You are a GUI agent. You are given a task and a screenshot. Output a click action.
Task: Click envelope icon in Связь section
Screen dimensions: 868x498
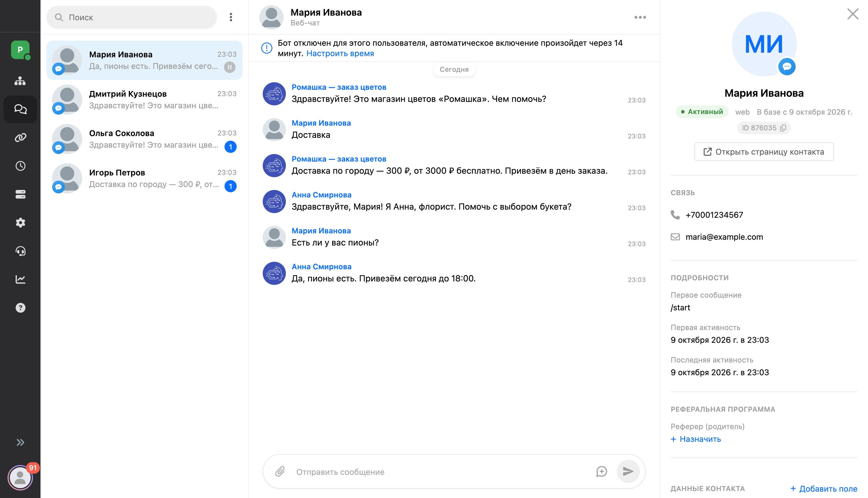675,237
